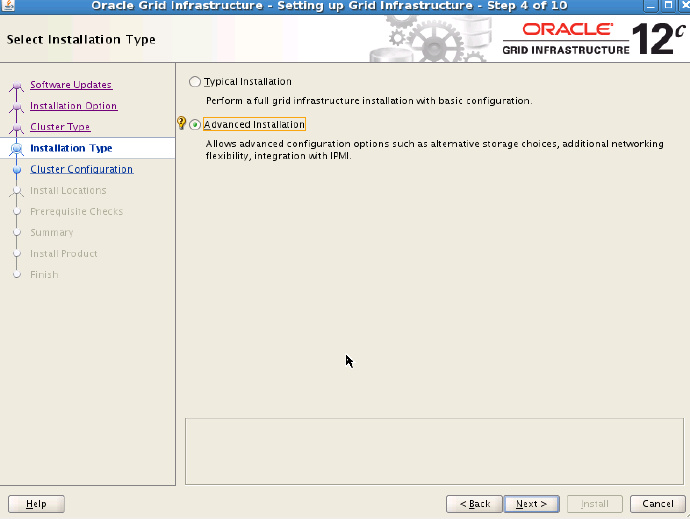The width and height of the screenshot is (690, 519).
Task: Proceed with the Next button
Action: (x=531, y=504)
